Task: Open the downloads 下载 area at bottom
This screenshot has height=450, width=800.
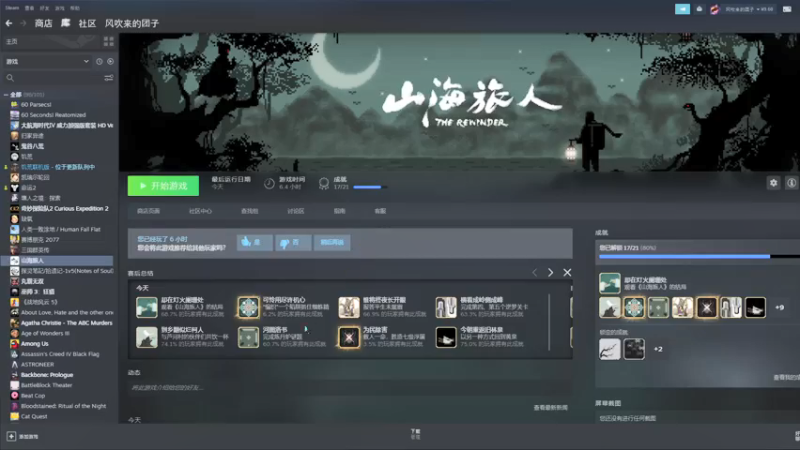Action: point(415,434)
